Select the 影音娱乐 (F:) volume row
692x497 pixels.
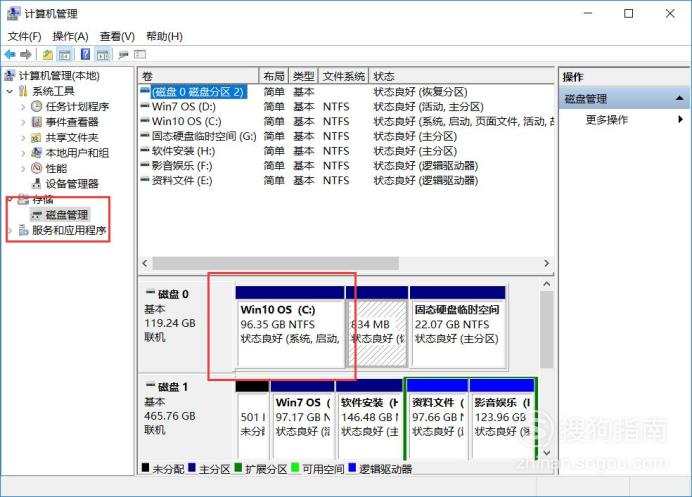pyautogui.click(x=346, y=166)
